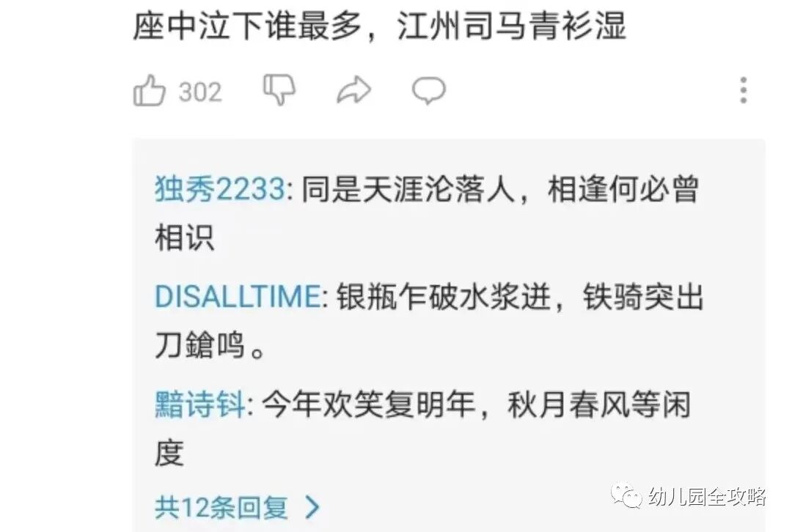Select reply text 今年欢笑复明年
This screenshot has height=532, width=792.
pyautogui.click(x=369, y=404)
